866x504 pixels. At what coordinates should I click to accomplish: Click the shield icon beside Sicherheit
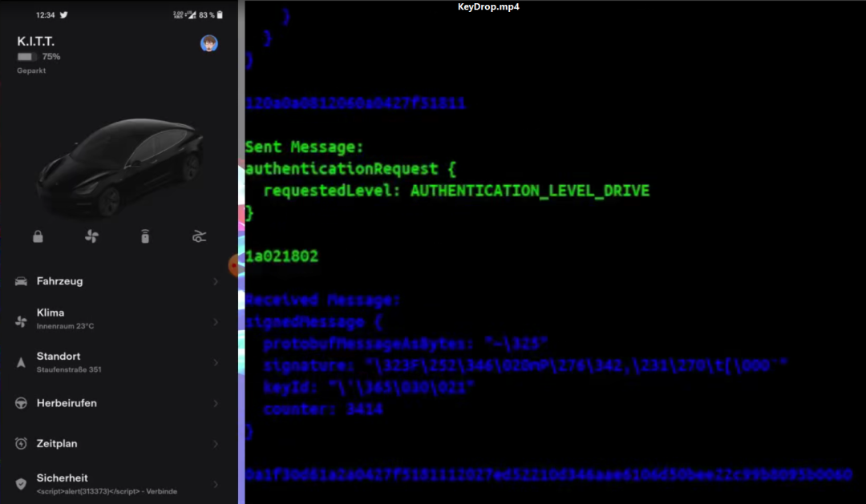21,484
